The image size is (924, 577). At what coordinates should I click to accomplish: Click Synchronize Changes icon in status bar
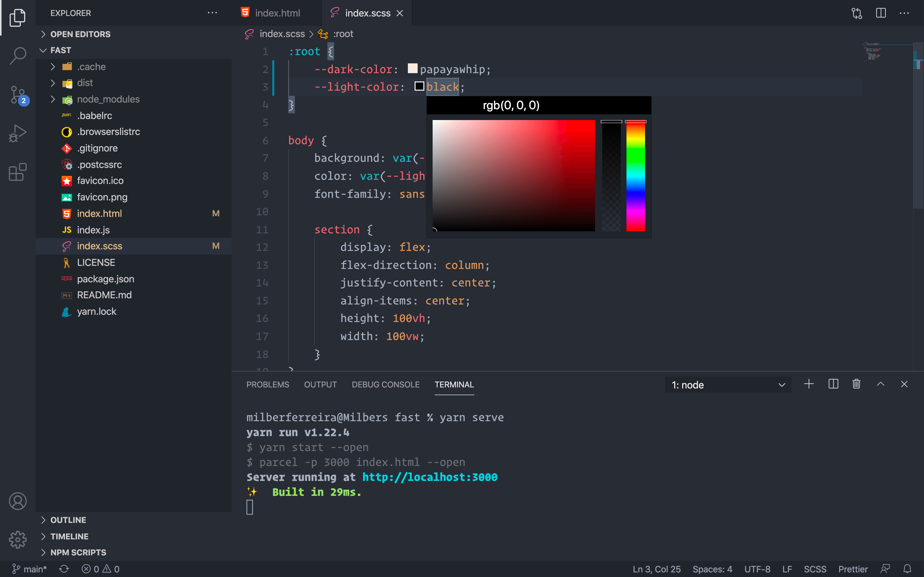pyautogui.click(x=64, y=569)
